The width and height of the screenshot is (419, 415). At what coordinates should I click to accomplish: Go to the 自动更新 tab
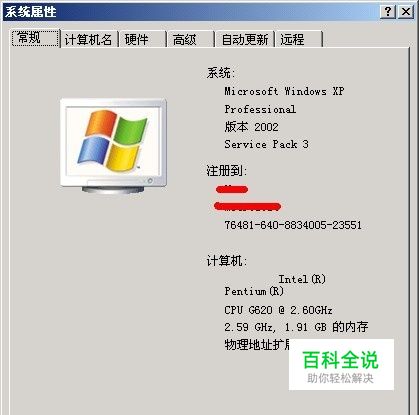[x=245, y=40]
